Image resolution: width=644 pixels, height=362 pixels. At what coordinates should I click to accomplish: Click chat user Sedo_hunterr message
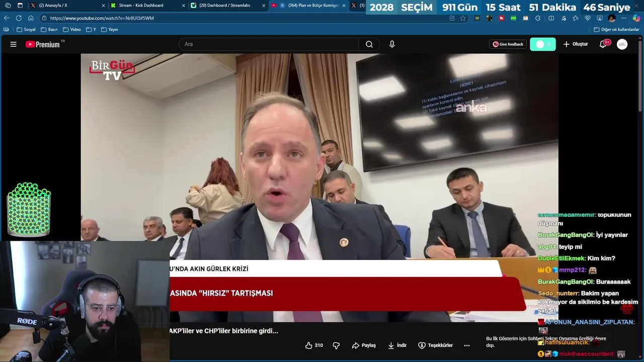point(588,302)
